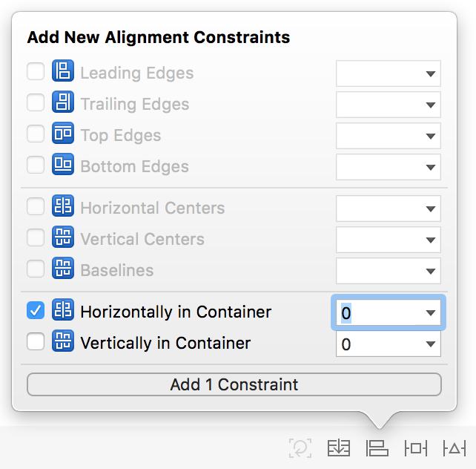The height and width of the screenshot is (469, 476).
Task: Click the Vertically in Container label
Action: (165, 343)
